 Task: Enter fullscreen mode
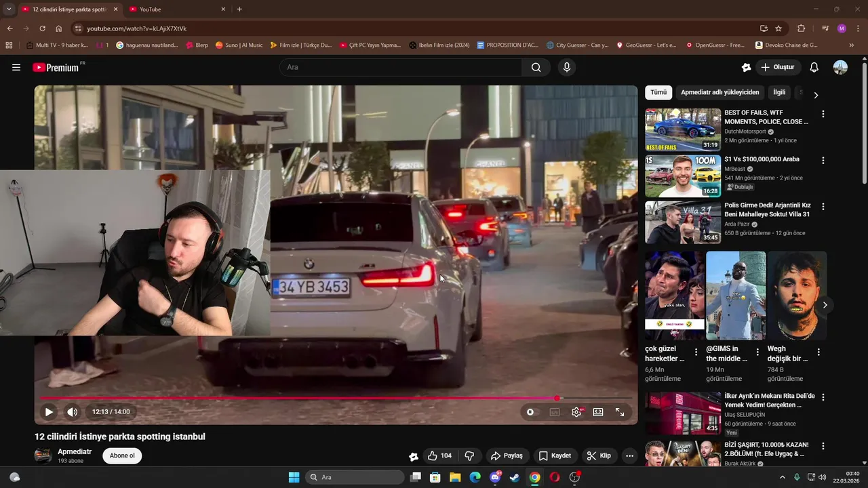coord(620,411)
